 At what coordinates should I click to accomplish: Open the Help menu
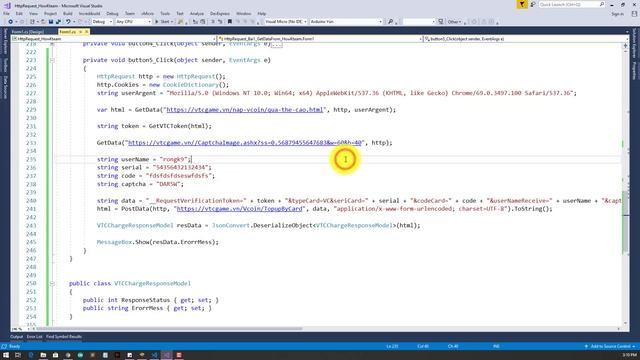[x=262, y=13]
